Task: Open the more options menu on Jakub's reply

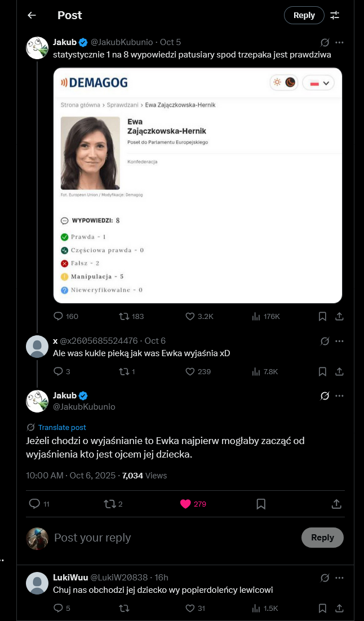Action: 339,396
